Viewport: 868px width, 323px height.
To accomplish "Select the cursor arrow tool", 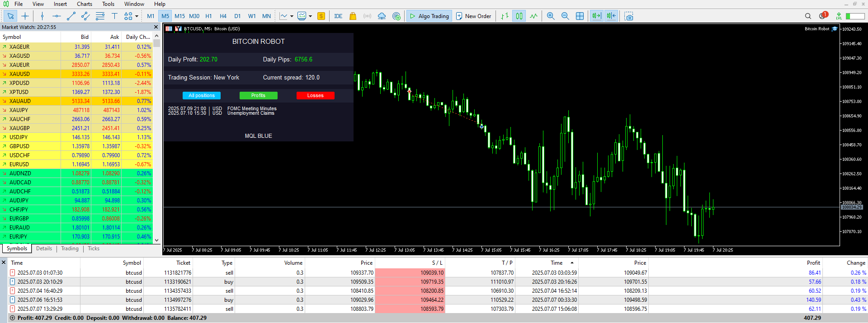I will click(x=10, y=16).
